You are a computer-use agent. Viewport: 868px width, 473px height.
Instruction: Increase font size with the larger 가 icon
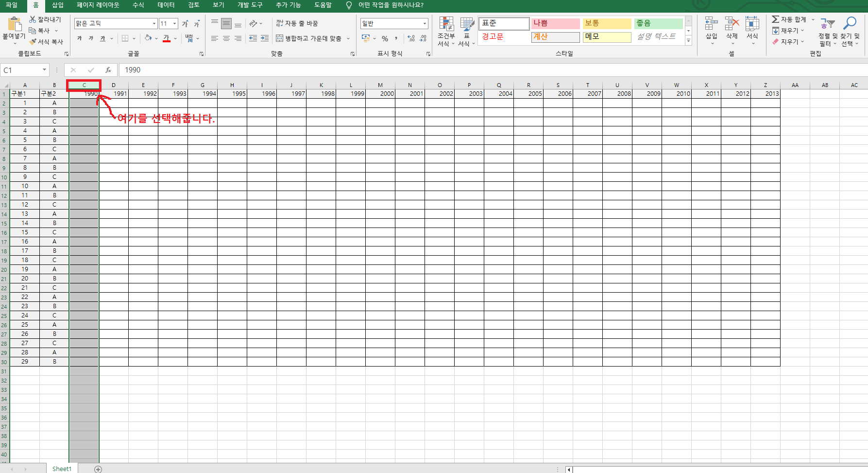pos(185,23)
